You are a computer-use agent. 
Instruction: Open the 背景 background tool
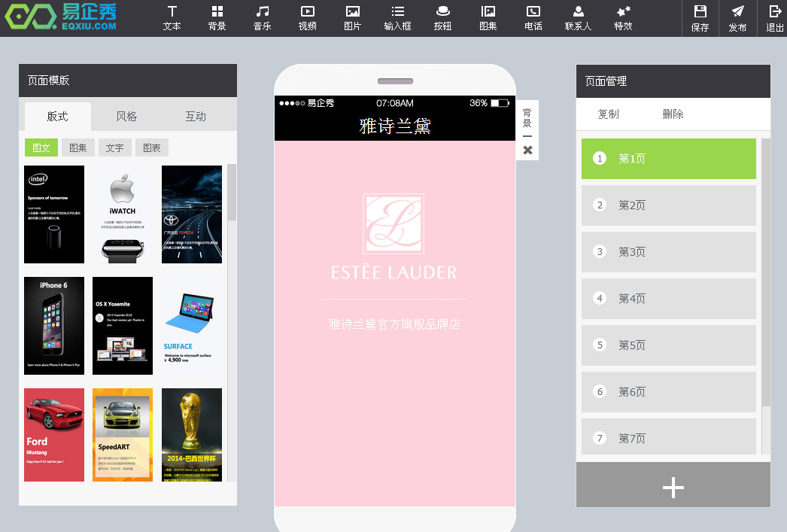217,18
